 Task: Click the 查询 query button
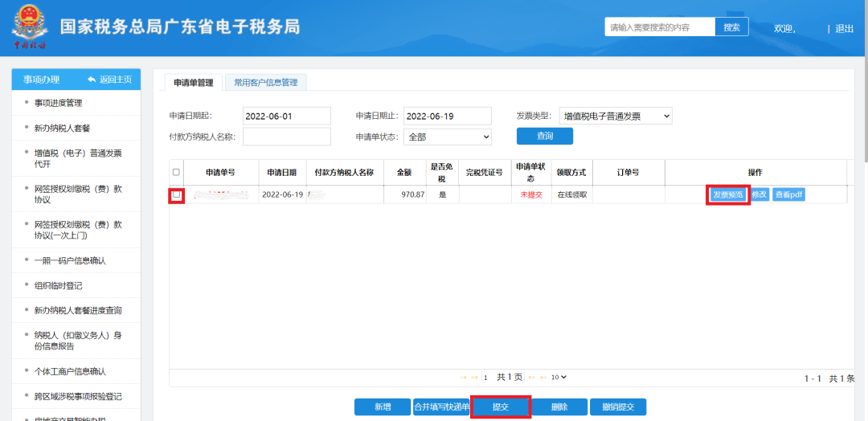[545, 136]
